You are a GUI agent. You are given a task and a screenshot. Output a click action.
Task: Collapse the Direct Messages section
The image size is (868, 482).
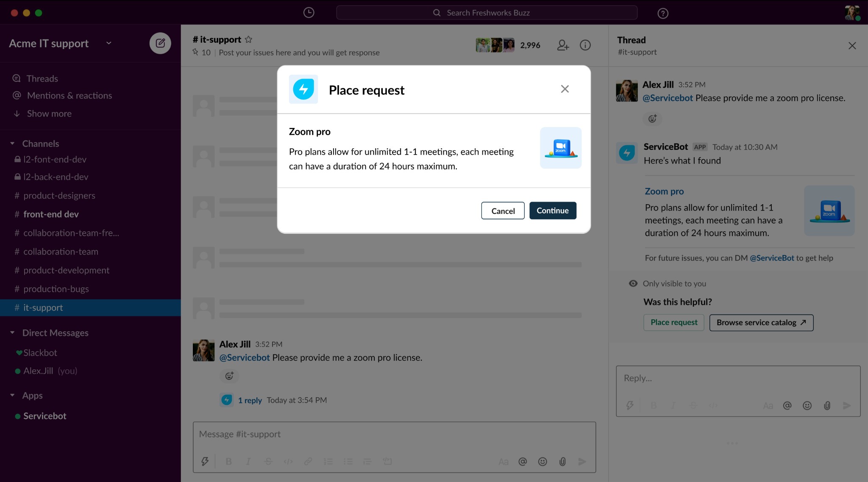tap(12, 333)
